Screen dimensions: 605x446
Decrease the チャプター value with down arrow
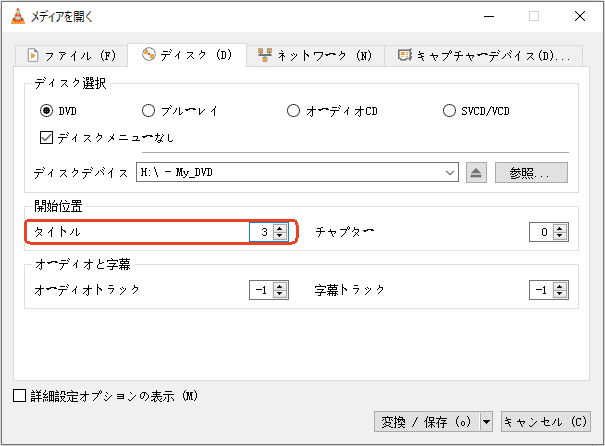click(560, 236)
